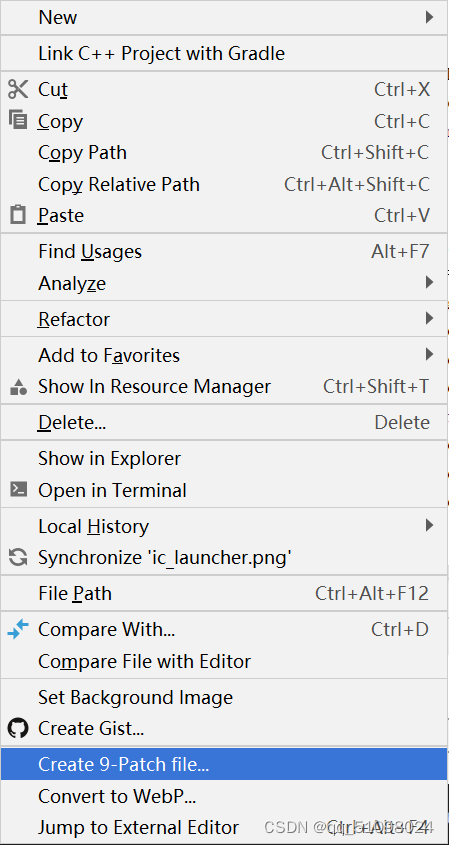The image size is (449, 845).
Task: Click the clipboard Paste icon
Action: 18,214
